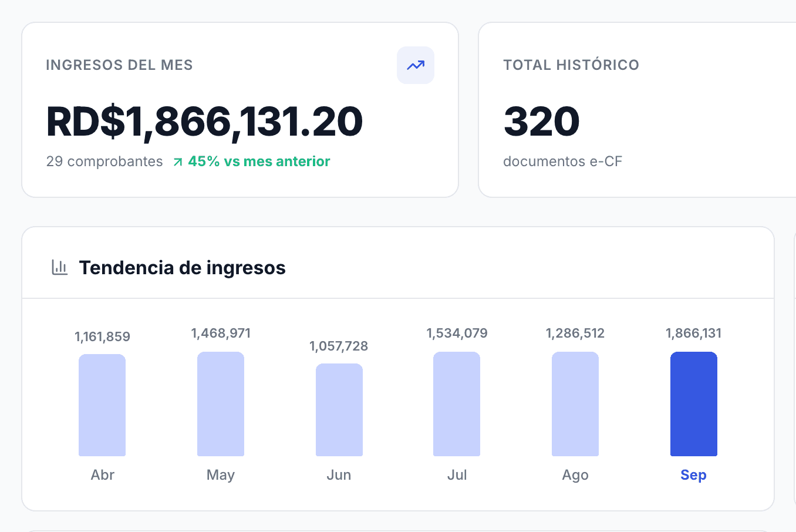Click the 1,161,859 value label
The width and height of the screenshot is (796, 532).
tap(102, 337)
